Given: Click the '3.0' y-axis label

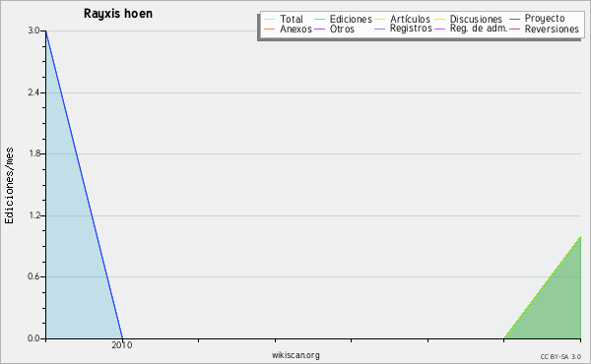Looking at the screenshot, I should [x=33, y=30].
